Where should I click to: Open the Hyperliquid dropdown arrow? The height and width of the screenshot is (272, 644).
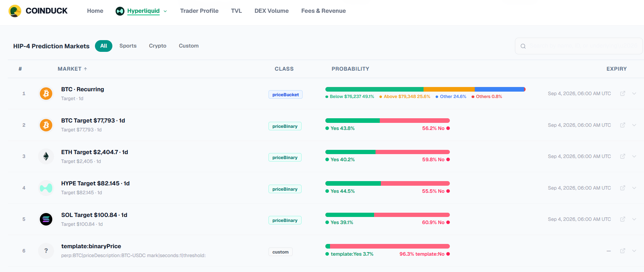tap(165, 11)
